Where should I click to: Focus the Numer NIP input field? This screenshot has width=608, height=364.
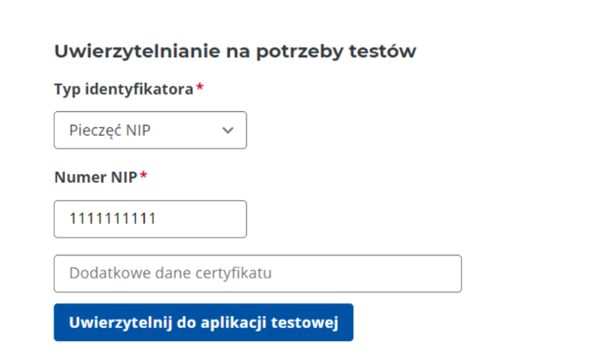coord(150,219)
